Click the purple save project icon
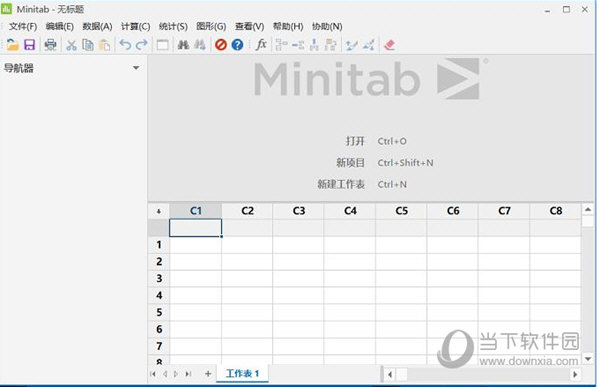600x387 pixels. point(29,45)
